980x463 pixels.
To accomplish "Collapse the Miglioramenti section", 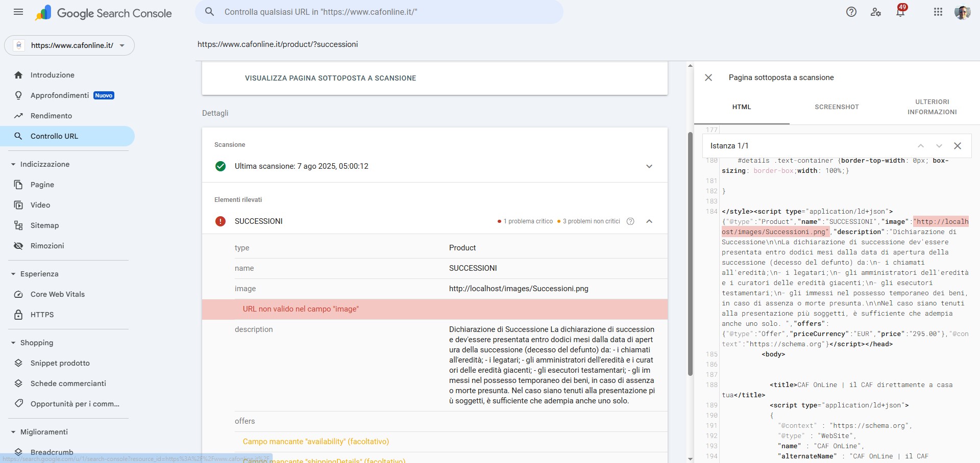I will click(x=13, y=432).
